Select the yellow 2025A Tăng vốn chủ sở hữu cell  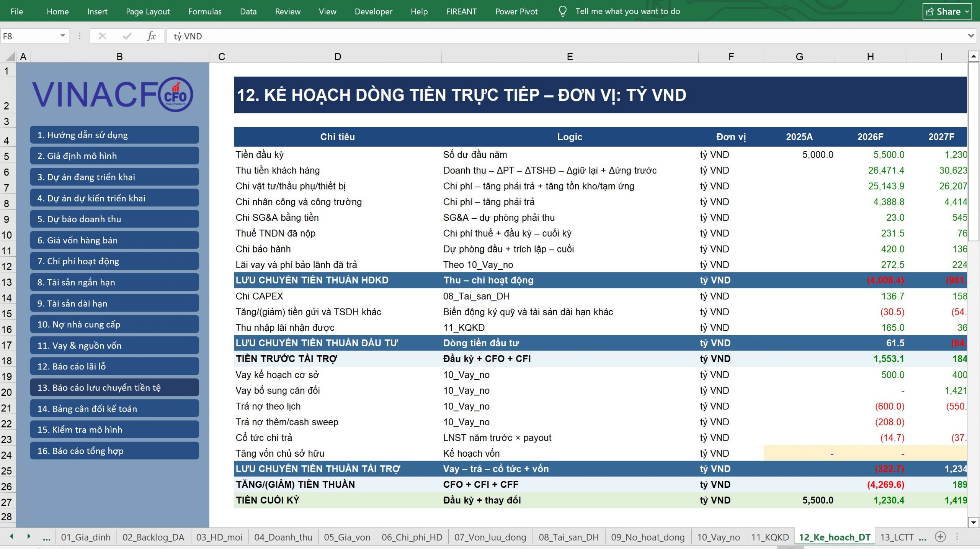point(799,453)
